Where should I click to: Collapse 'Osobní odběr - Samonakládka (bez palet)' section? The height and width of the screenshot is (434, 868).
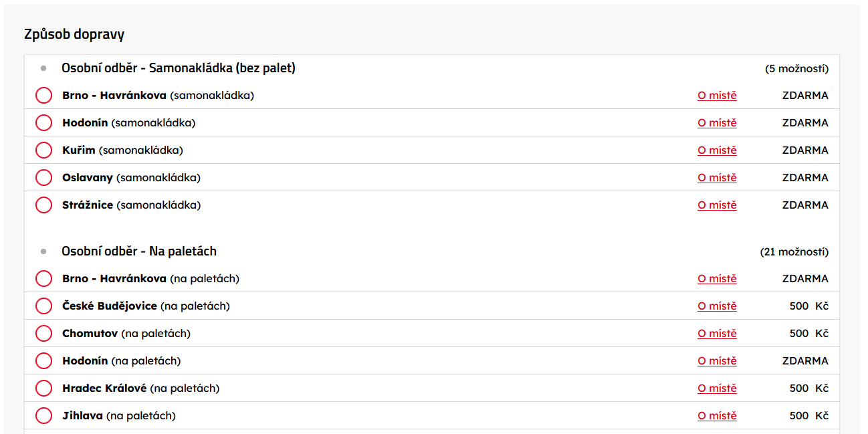coord(178,68)
